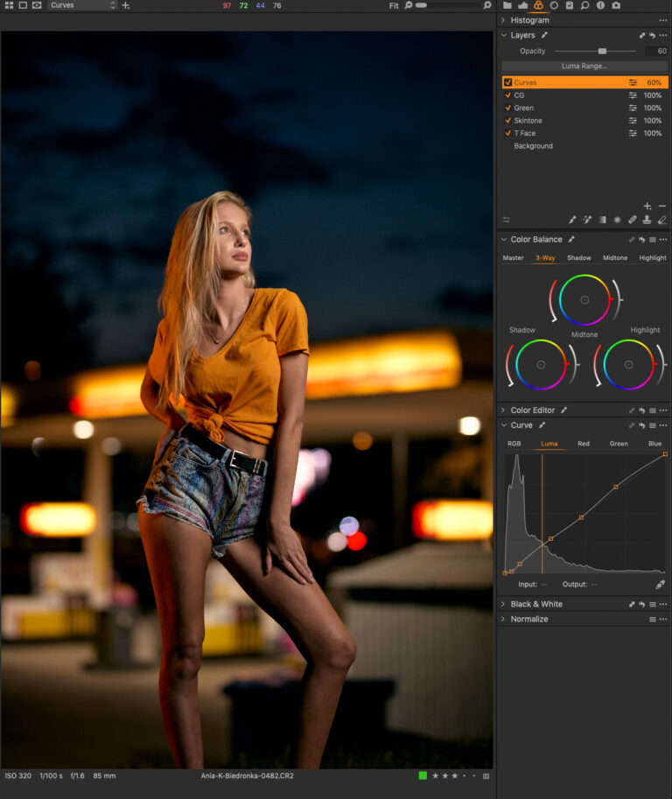Disable the Green layer checkbox
Screen dimensions: 672x799
(507, 108)
